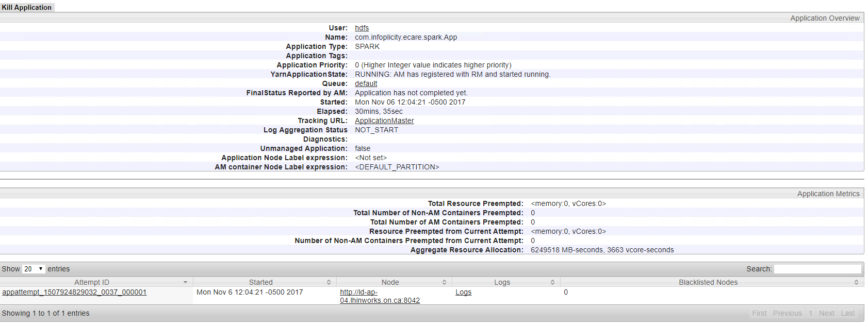Sort by Blacklisted Nodes column arrow

coord(856,282)
